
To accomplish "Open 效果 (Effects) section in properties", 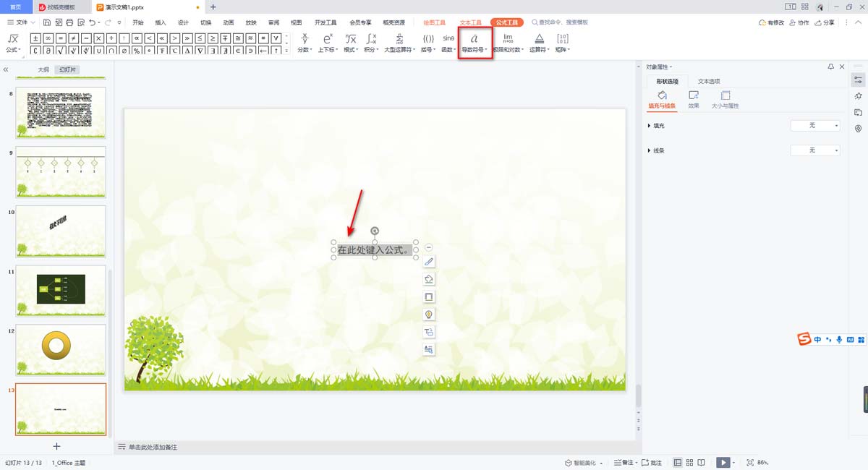I will click(694, 100).
